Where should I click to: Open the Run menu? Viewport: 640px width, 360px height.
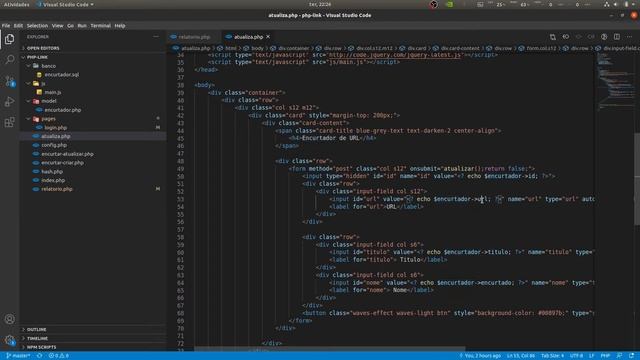(82, 26)
